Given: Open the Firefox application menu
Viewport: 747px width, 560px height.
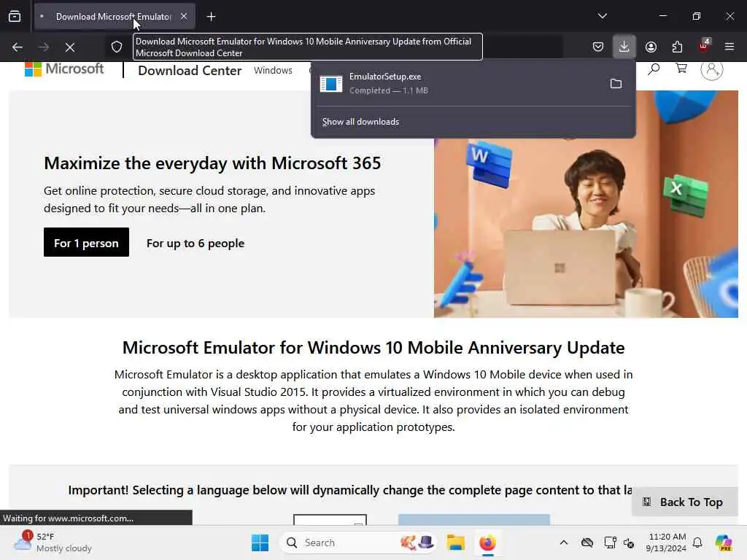Looking at the screenshot, I should pos(729,47).
